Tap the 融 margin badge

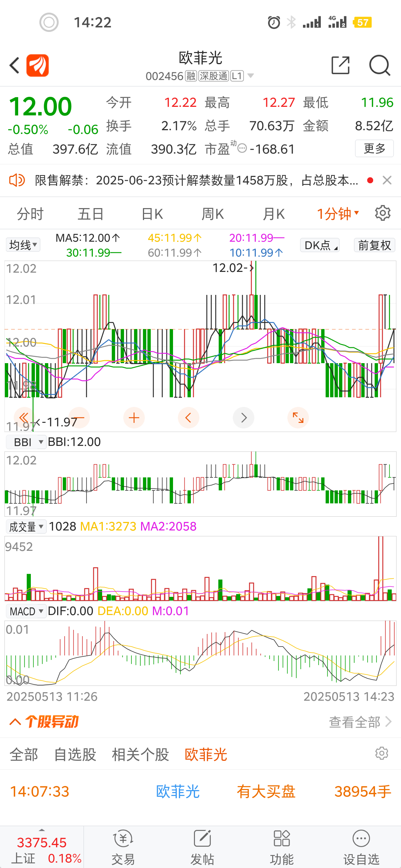191,76
